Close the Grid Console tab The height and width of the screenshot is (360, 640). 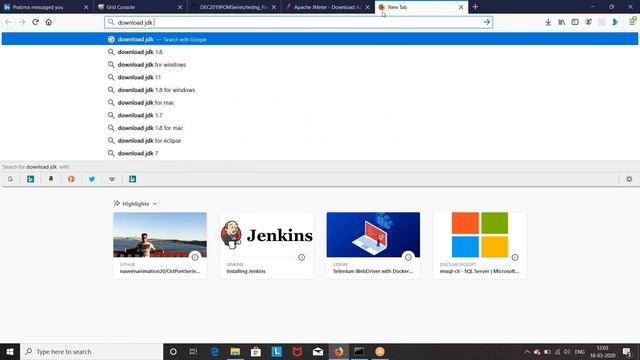180,7
